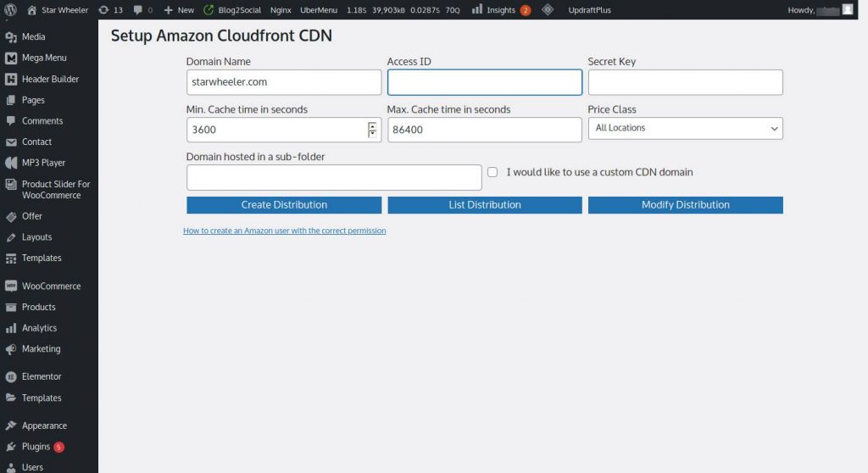Open the New content menu label
The image size is (868, 473).
(186, 10)
